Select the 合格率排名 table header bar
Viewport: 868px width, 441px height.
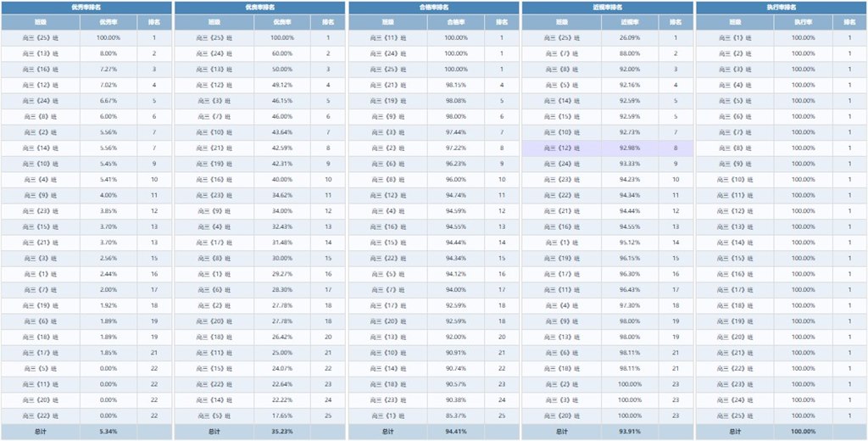tap(433, 7)
